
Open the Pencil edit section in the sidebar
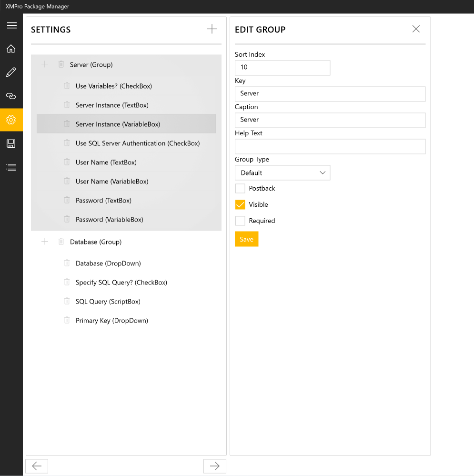coord(11,72)
